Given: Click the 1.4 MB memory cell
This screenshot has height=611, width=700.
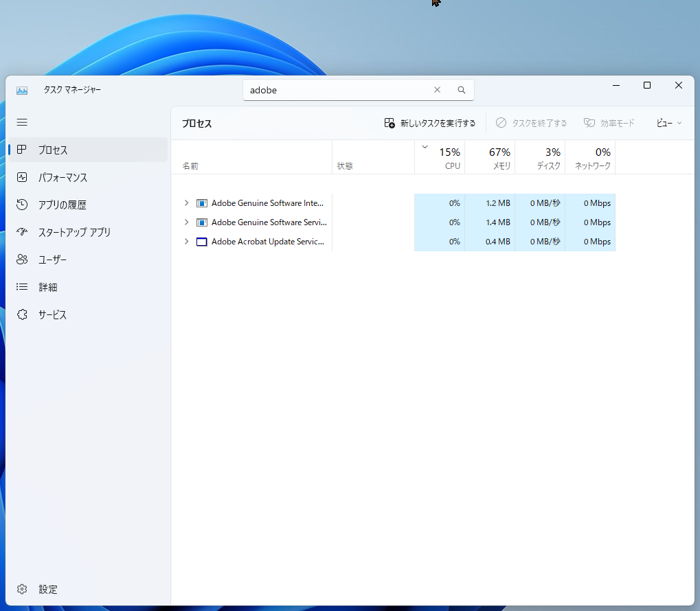Looking at the screenshot, I should 490,222.
